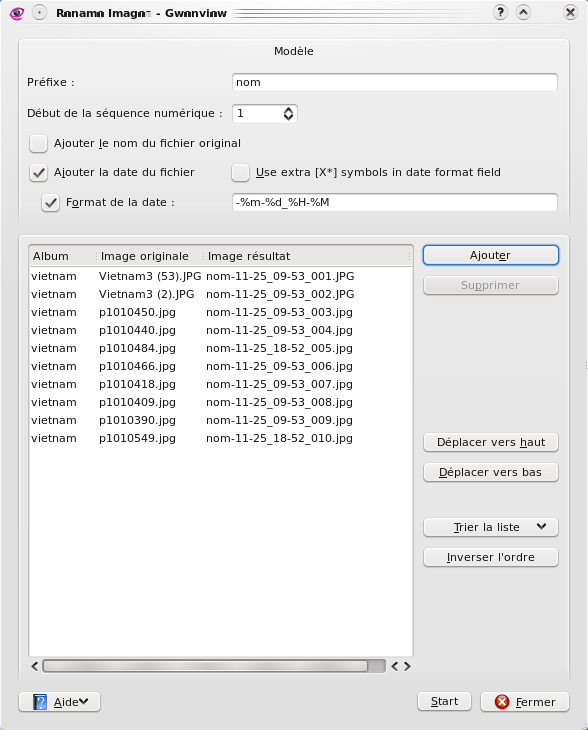Viewport: 588px width, 730px height.
Task: Click Inverser l'ordre button
Action: click(x=491, y=557)
